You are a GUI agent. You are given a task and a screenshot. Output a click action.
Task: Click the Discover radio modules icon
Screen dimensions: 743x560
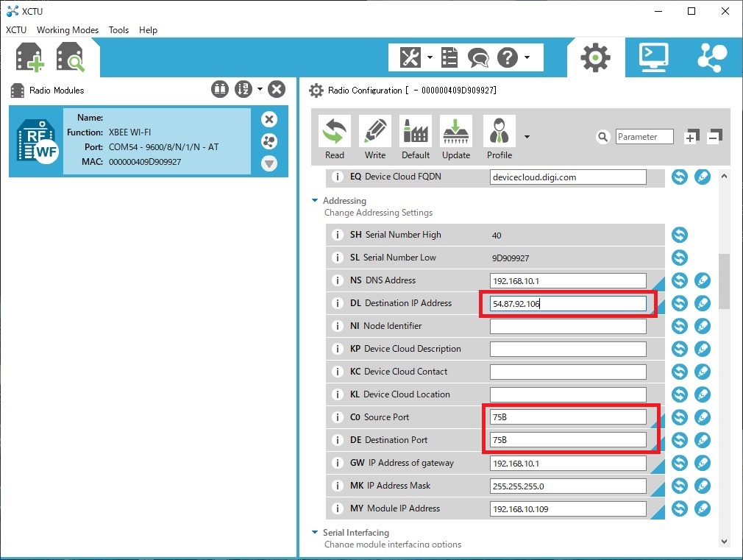coord(71,57)
